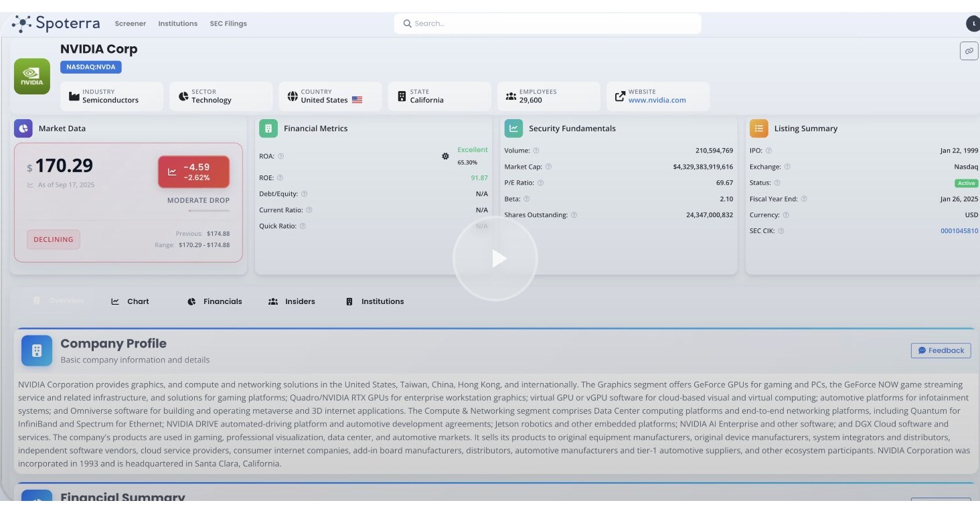980x513 pixels.
Task: Click the help icon next to Market Cap
Action: (x=548, y=167)
